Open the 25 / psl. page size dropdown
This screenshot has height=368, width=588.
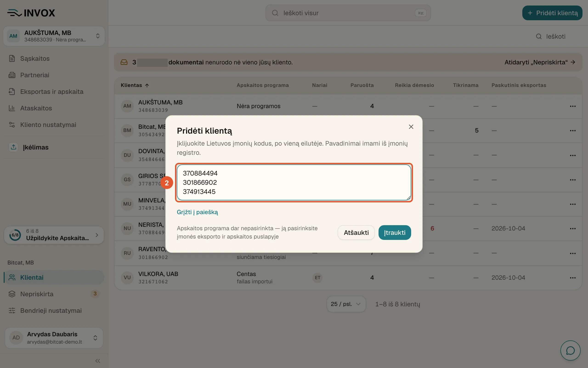click(346, 304)
